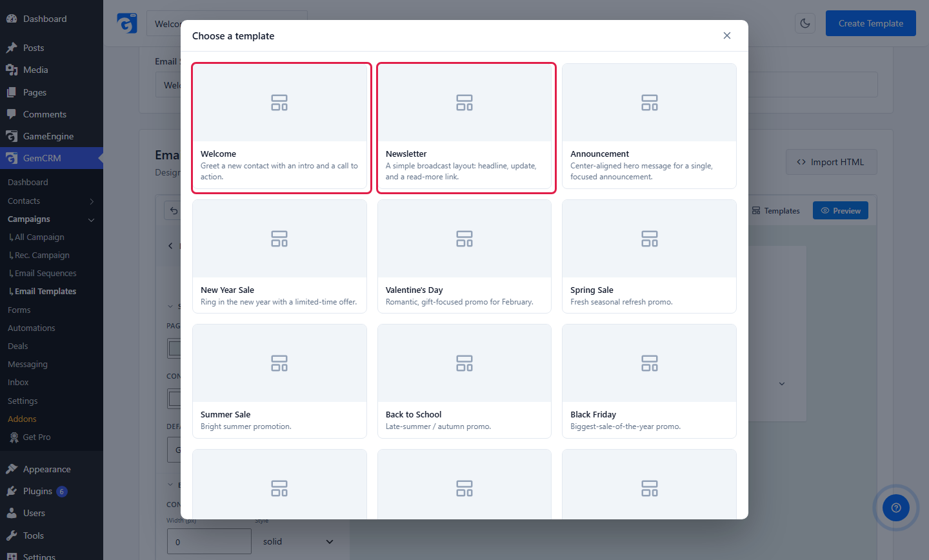929x560 pixels.
Task: Choose the New Year Sale template
Action: click(279, 256)
